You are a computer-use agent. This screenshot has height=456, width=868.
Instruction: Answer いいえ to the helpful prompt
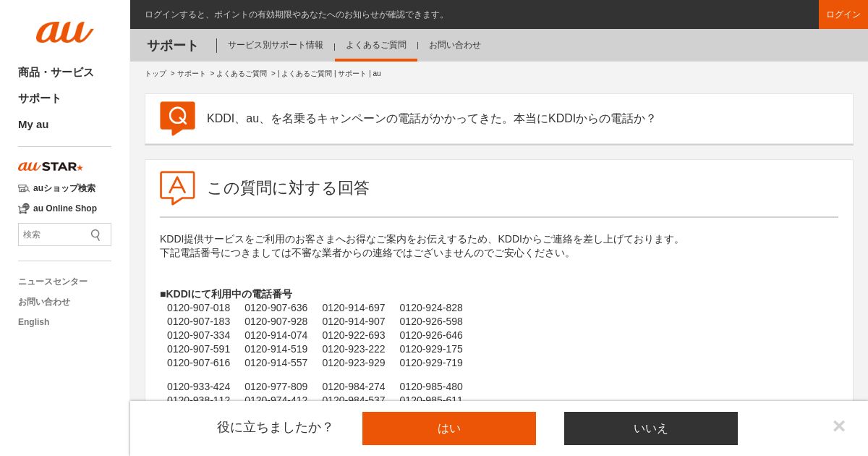click(651, 428)
